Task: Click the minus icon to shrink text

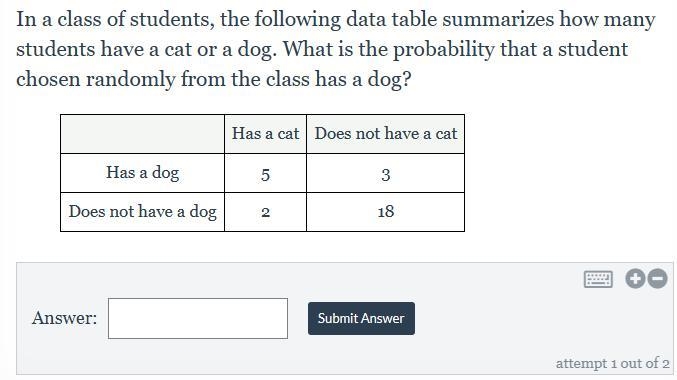Action: pyautogui.click(x=658, y=279)
